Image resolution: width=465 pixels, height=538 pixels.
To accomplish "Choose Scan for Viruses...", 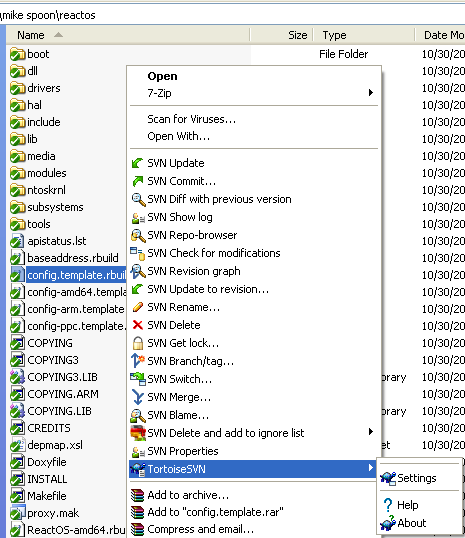I will [x=191, y=119].
